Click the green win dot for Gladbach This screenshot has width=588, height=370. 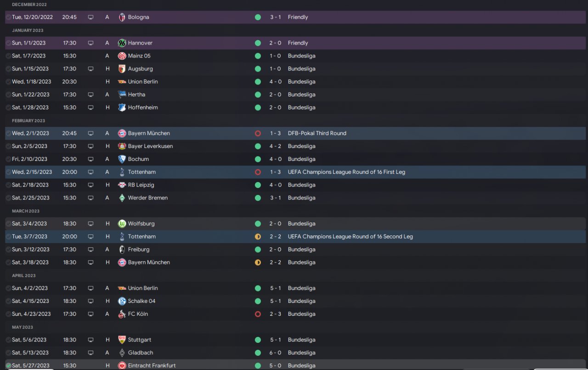point(258,353)
